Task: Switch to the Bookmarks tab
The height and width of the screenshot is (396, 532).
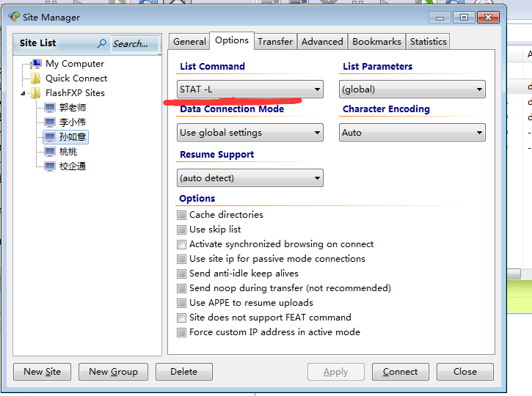Action: click(x=376, y=42)
